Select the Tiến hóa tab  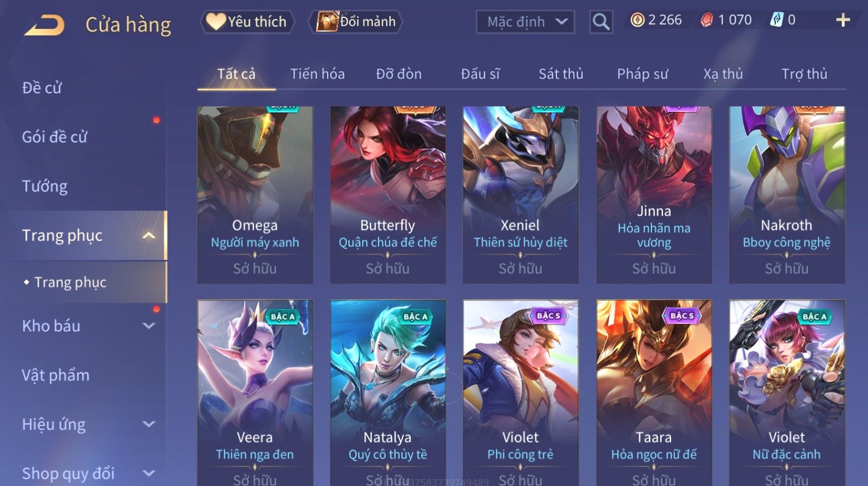click(x=317, y=74)
